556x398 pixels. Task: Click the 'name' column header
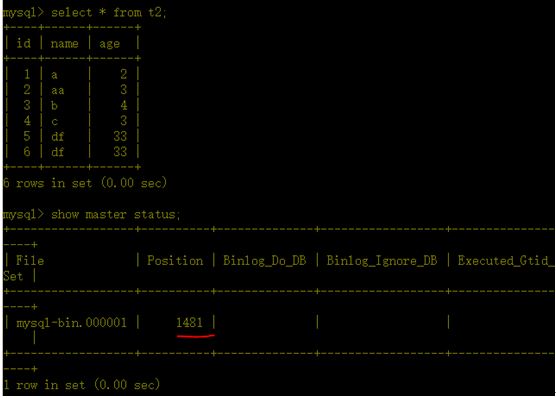(x=65, y=44)
